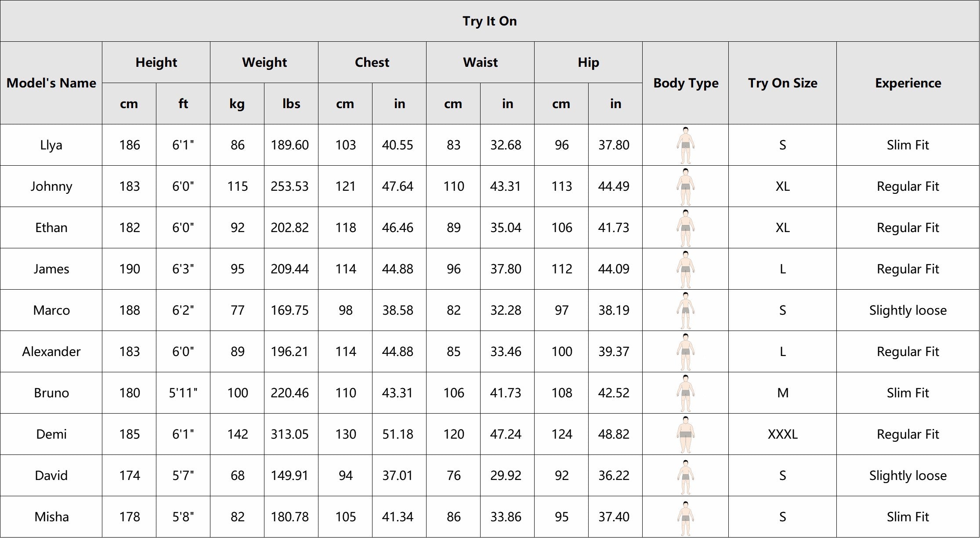Click Marco's Slightly loose experience cell
Viewport: 980px width, 538px height.
point(908,310)
